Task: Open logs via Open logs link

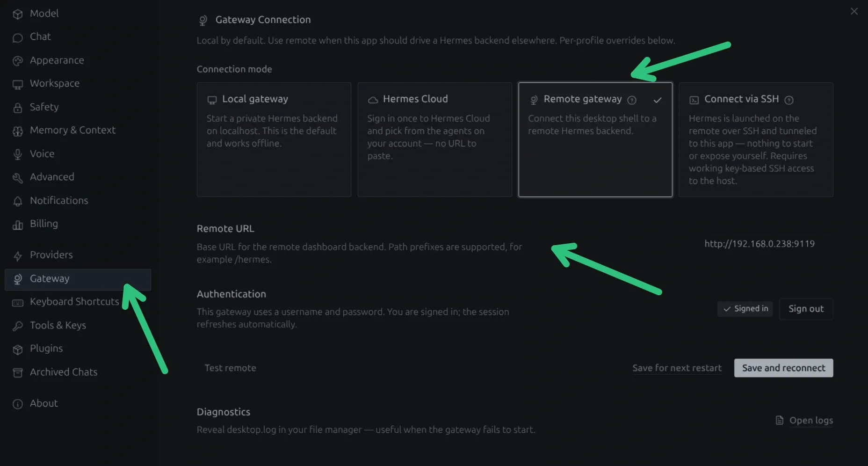Action: [x=804, y=421]
